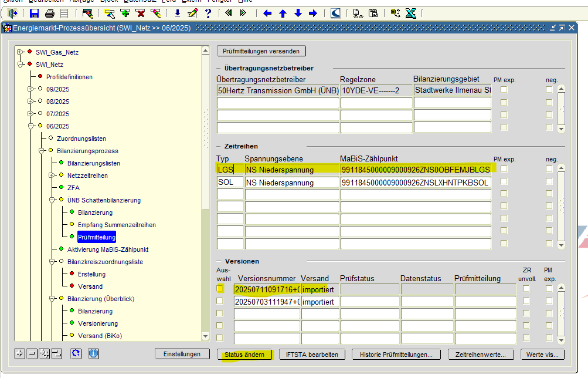
Task: Click the save disk icon in toolbar
Action: [x=34, y=13]
